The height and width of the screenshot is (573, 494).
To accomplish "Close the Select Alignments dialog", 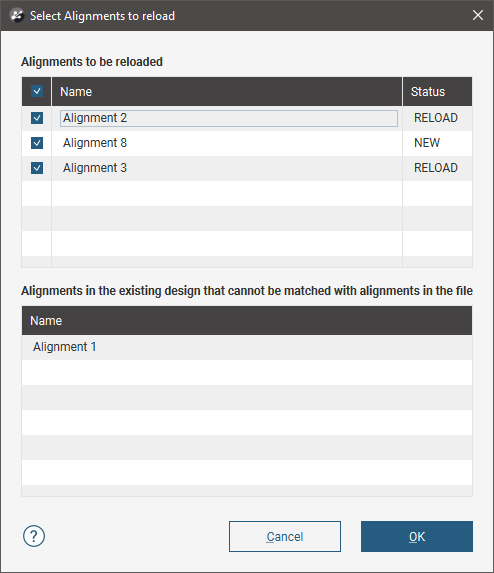I will coord(478,15).
